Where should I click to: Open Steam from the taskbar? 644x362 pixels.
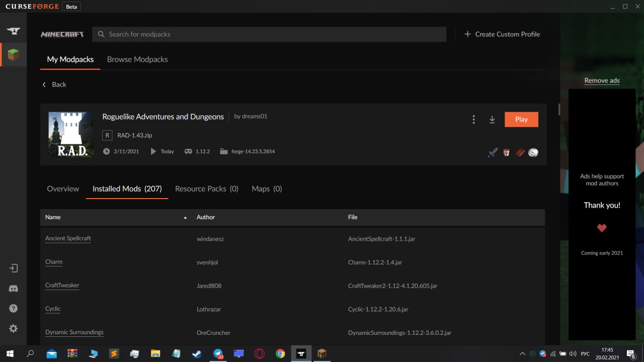tap(197, 353)
